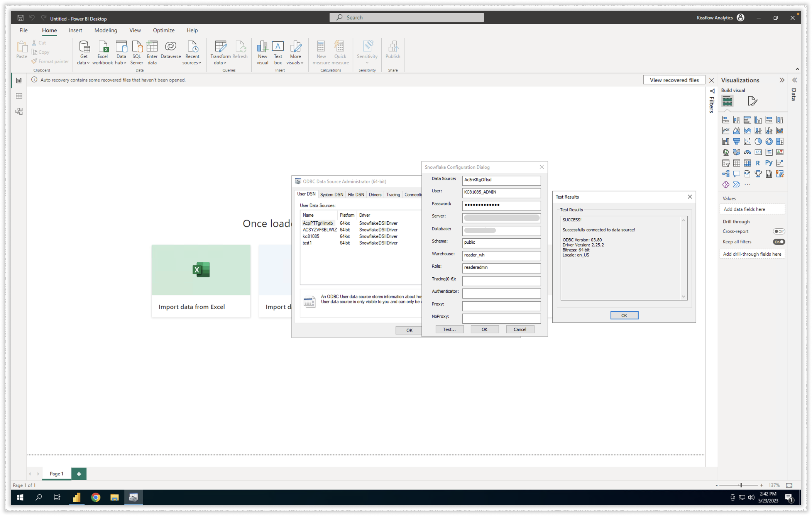Click the zoom out minus button

tap(717, 485)
